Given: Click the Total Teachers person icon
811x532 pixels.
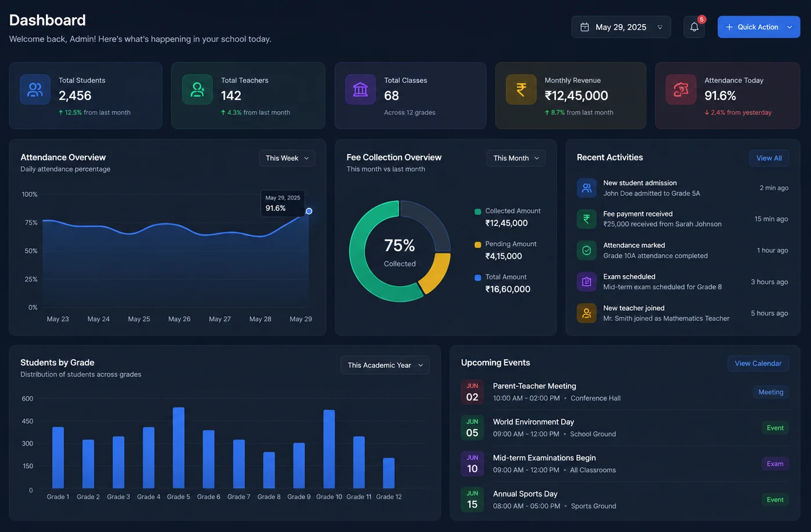Looking at the screenshot, I should pos(198,89).
